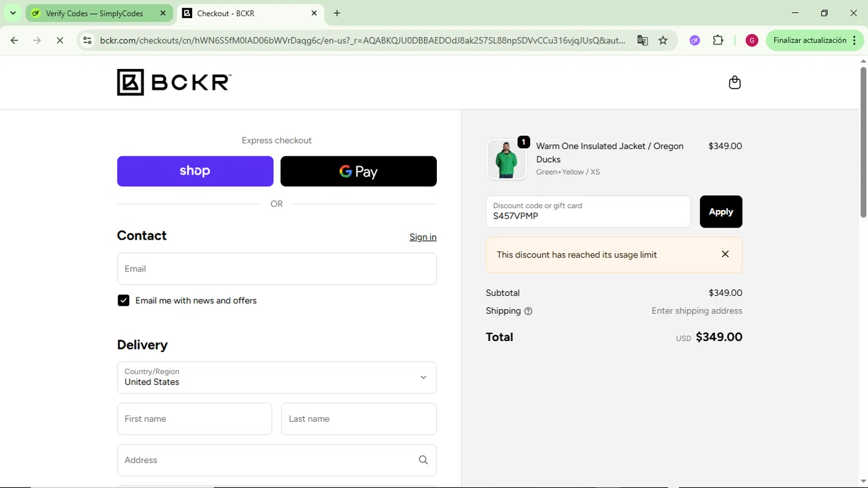Screen dimensions: 868x488
Task: Click the Warm One Insulated Jacket product name
Action: (609, 153)
